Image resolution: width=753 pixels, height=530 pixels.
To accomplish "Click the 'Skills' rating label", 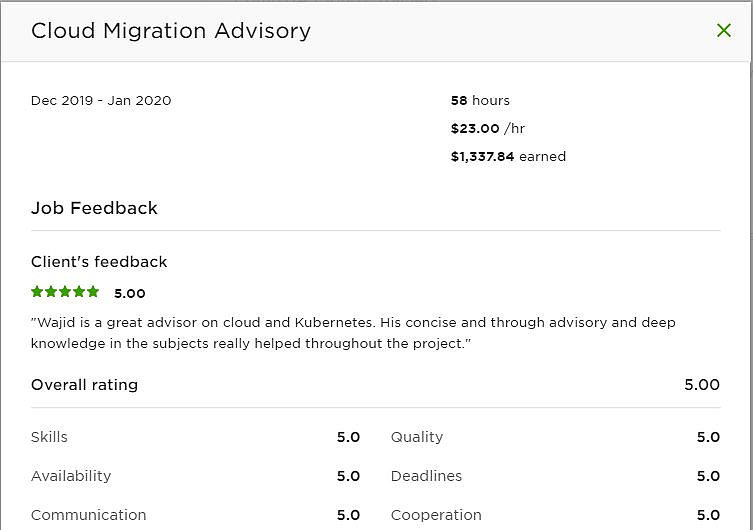I will coord(49,437).
